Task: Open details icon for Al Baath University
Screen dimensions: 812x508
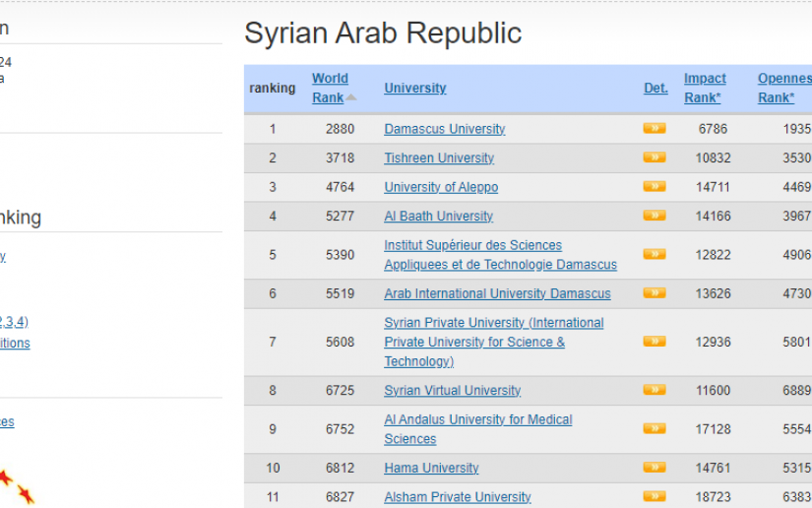Action: click(x=655, y=216)
